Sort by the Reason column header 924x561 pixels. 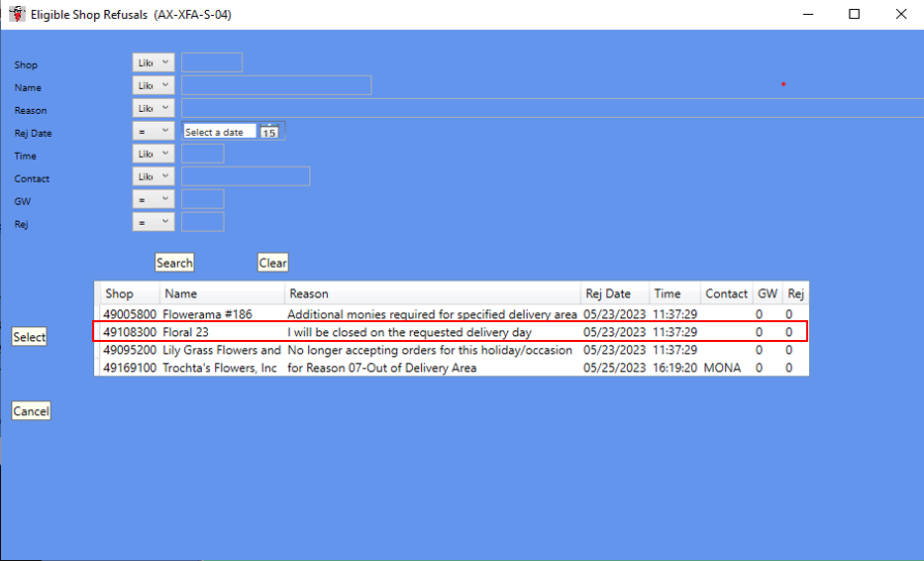tap(433, 293)
